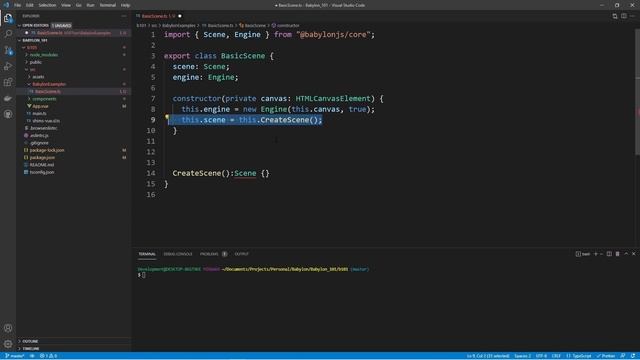Viewport: 640px width, 360px height.
Task: Collapse the BABYLON_101 workspace section
Action: point(20,40)
